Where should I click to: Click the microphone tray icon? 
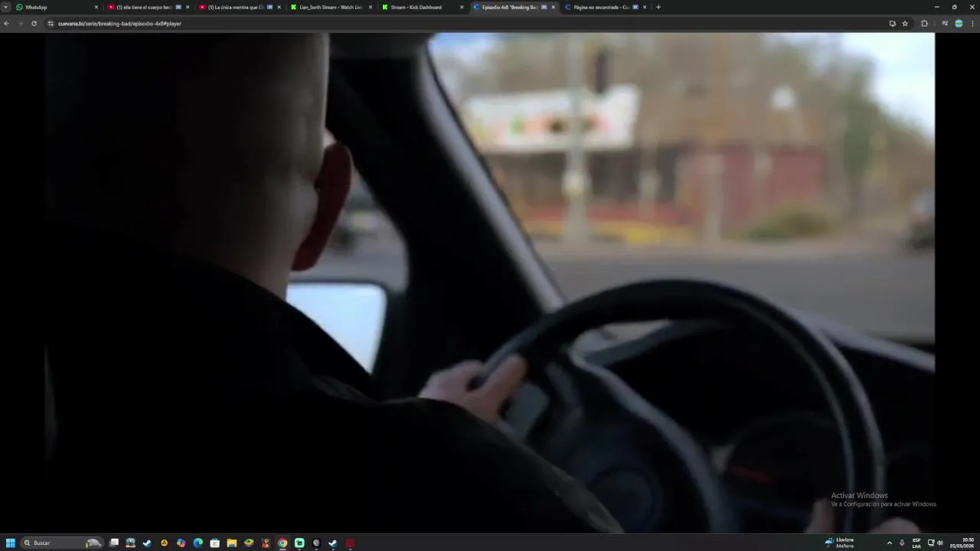(902, 543)
